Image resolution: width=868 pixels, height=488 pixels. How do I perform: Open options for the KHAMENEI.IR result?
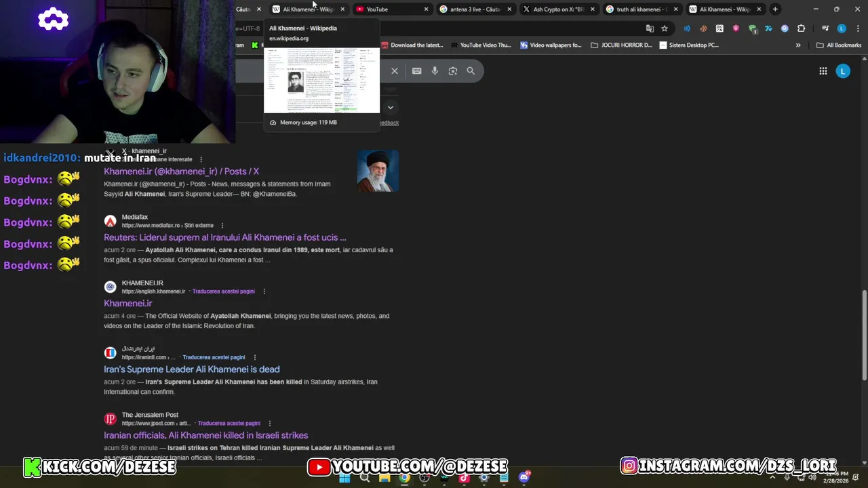tap(264, 291)
